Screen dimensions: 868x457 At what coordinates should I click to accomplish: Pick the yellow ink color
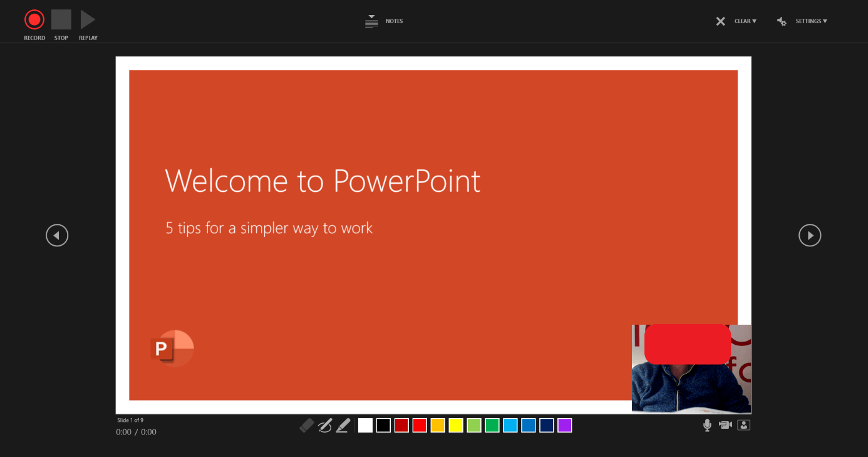point(456,426)
